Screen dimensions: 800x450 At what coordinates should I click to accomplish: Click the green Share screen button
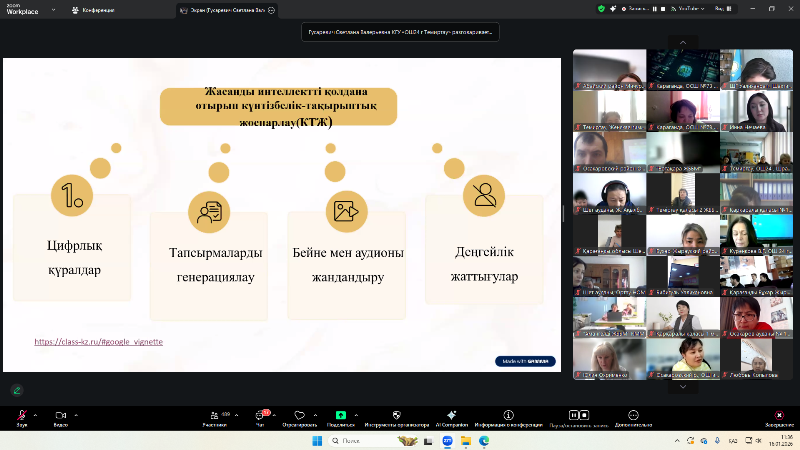point(341,415)
